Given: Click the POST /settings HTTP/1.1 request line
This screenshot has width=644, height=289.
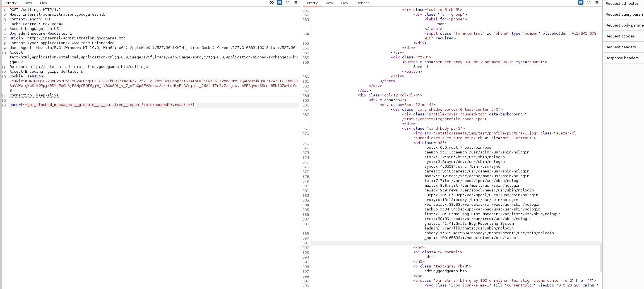Looking at the screenshot, I should point(35,10).
